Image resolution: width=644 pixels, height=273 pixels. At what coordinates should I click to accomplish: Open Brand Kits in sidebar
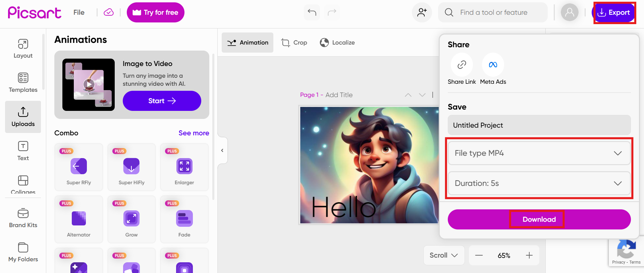point(23,218)
